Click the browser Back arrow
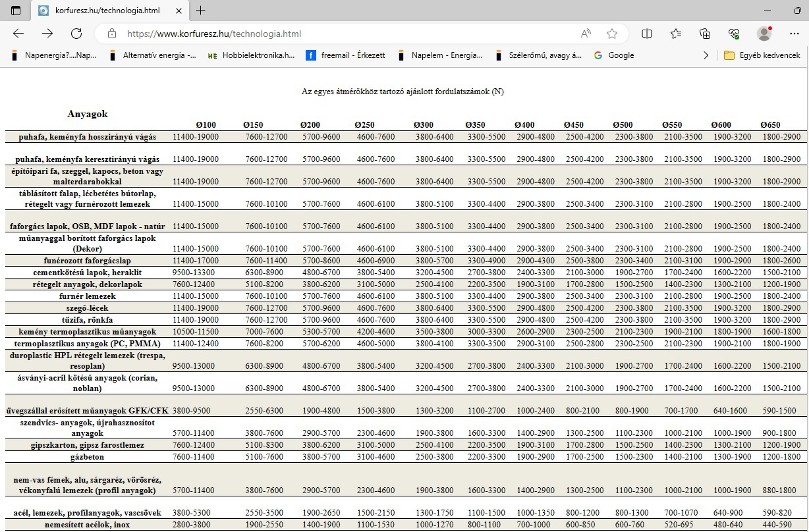 tap(18, 34)
